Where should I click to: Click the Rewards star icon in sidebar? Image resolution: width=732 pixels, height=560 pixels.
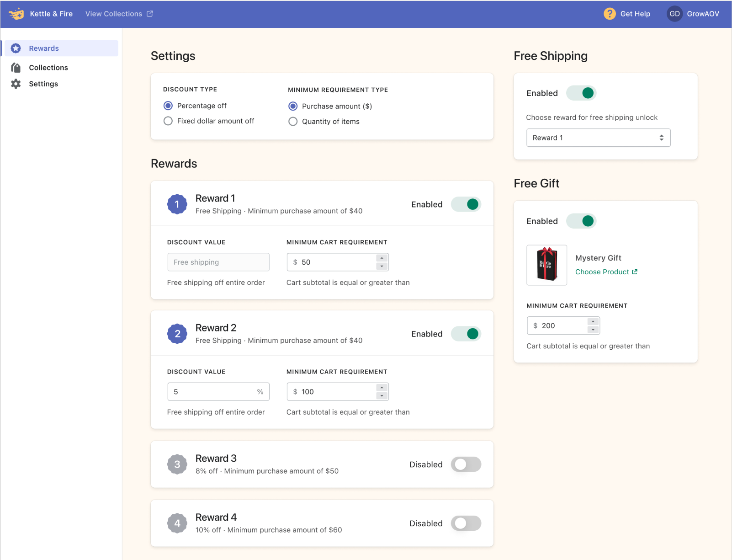coord(16,48)
